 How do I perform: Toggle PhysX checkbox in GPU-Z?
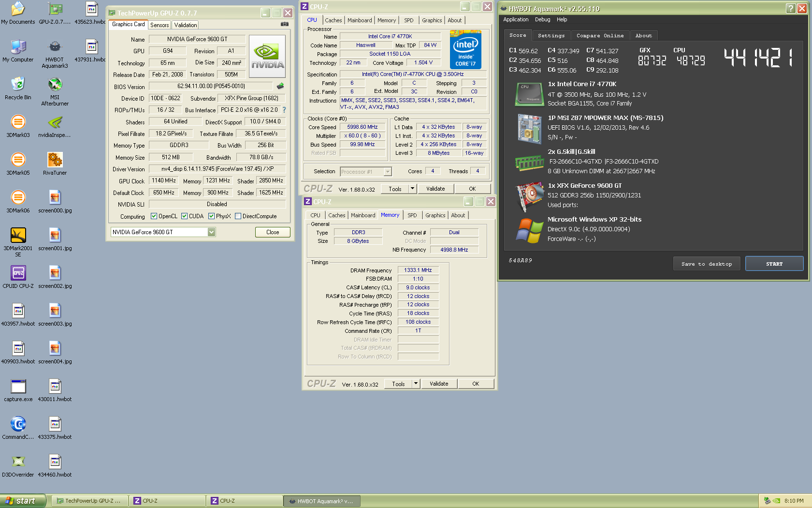(211, 216)
